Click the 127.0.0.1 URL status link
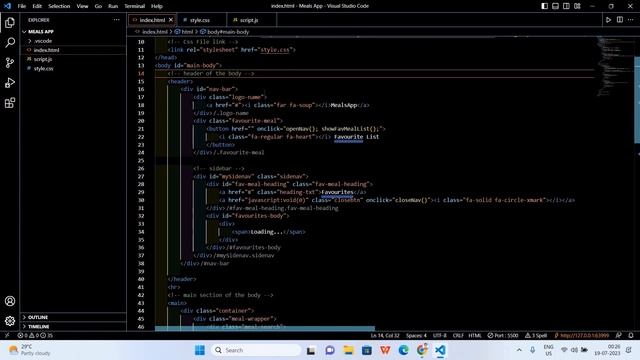The width and height of the screenshot is (640, 360). tap(582, 336)
